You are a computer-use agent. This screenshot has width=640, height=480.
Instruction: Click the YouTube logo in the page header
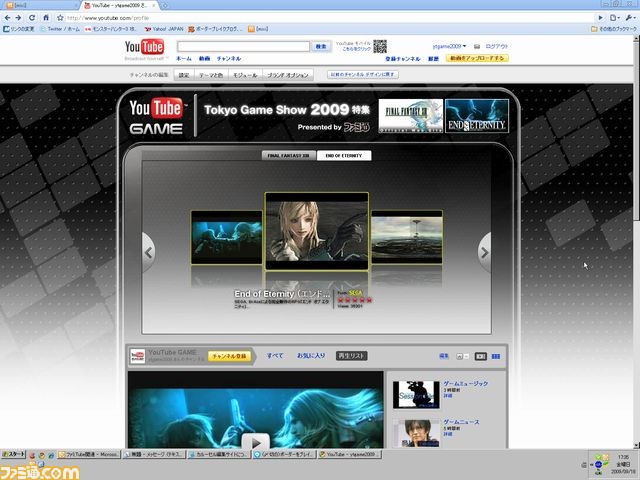[144, 47]
